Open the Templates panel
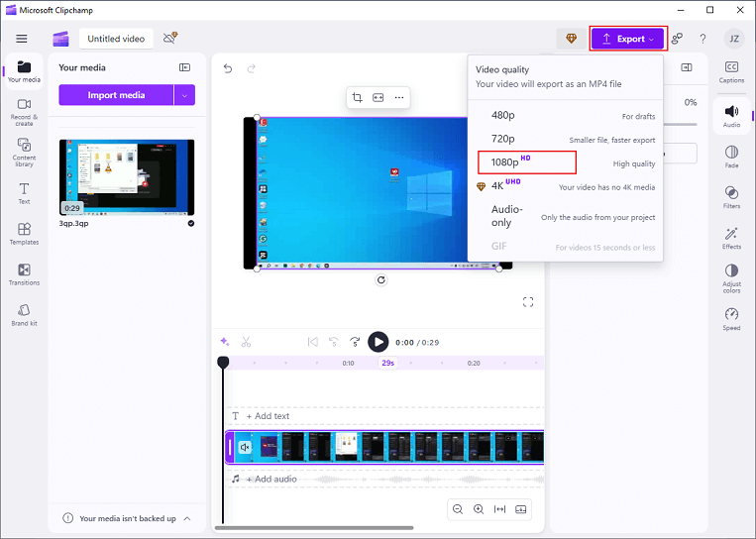 (24, 234)
